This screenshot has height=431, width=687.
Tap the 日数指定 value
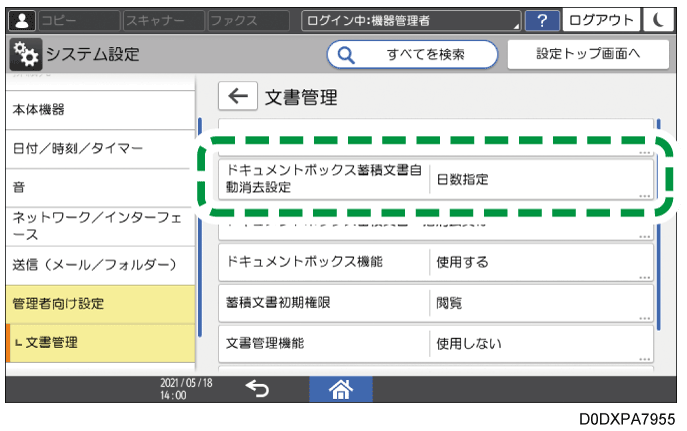point(462,180)
